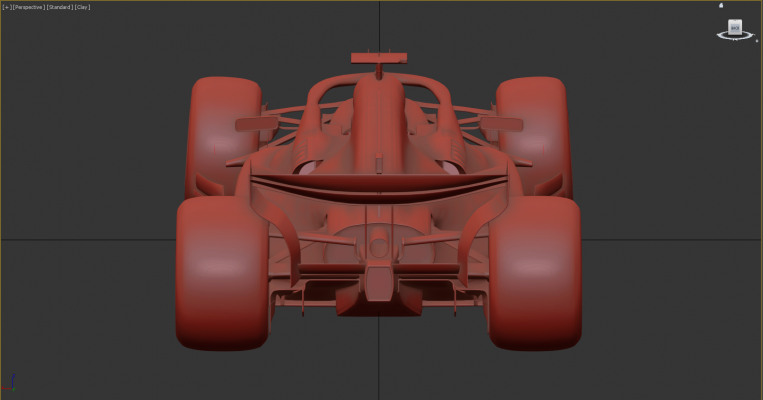Open the Perspective point-of-view viewport menu
This screenshot has width=763, height=400.
click(28, 7)
